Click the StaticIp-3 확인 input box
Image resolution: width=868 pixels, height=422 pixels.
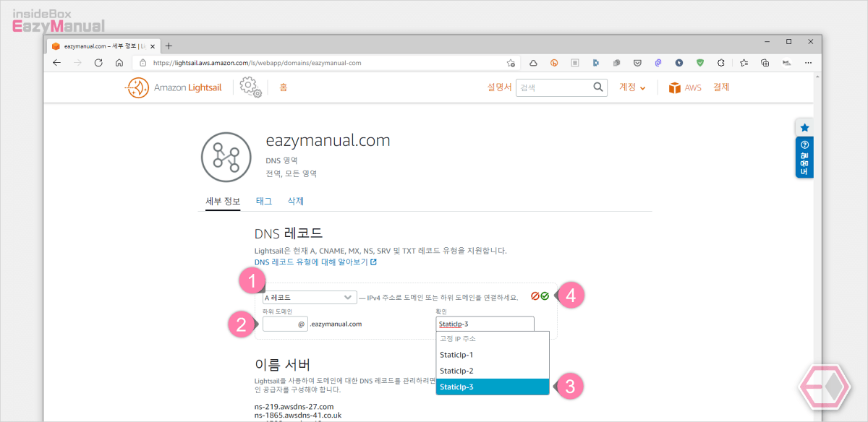click(x=485, y=324)
